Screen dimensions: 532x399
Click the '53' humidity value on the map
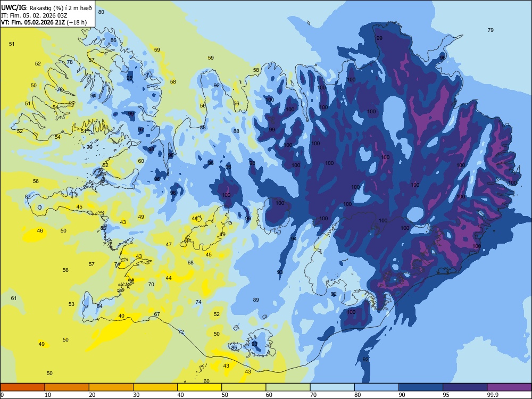tap(71, 304)
